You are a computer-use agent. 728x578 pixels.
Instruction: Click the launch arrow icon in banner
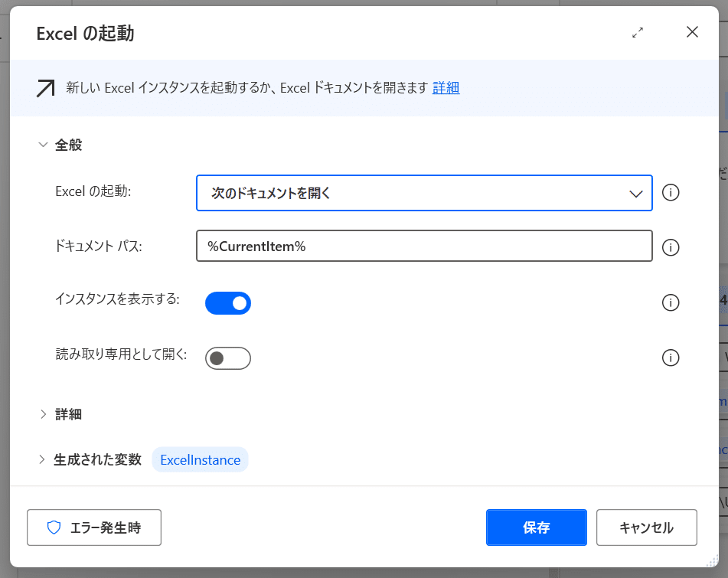(45, 88)
